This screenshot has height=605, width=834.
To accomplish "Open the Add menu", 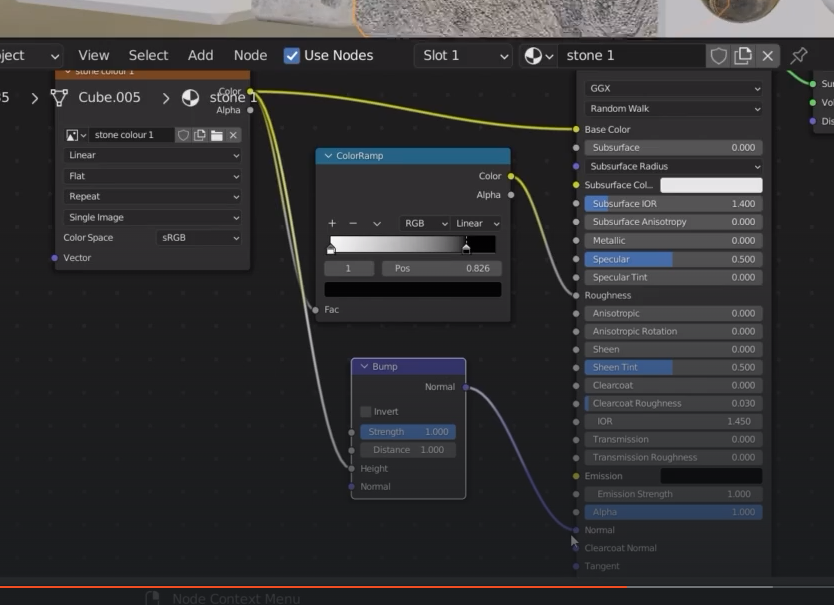I will click(201, 55).
